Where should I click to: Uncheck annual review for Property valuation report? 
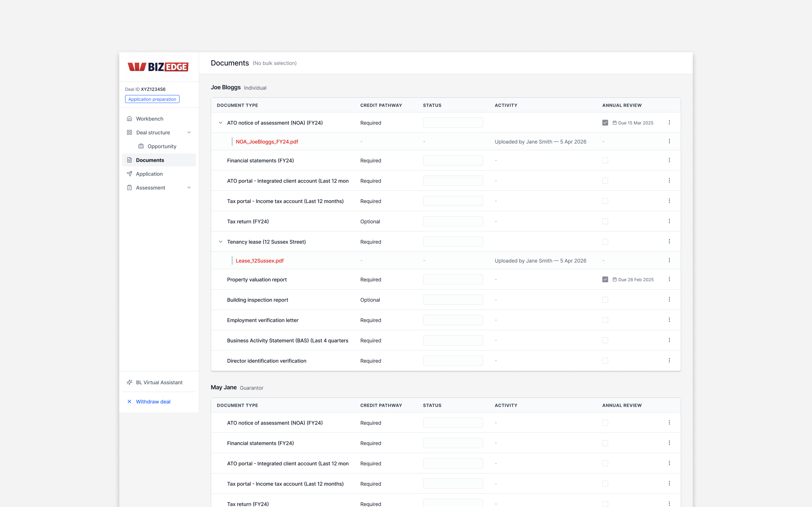click(605, 279)
